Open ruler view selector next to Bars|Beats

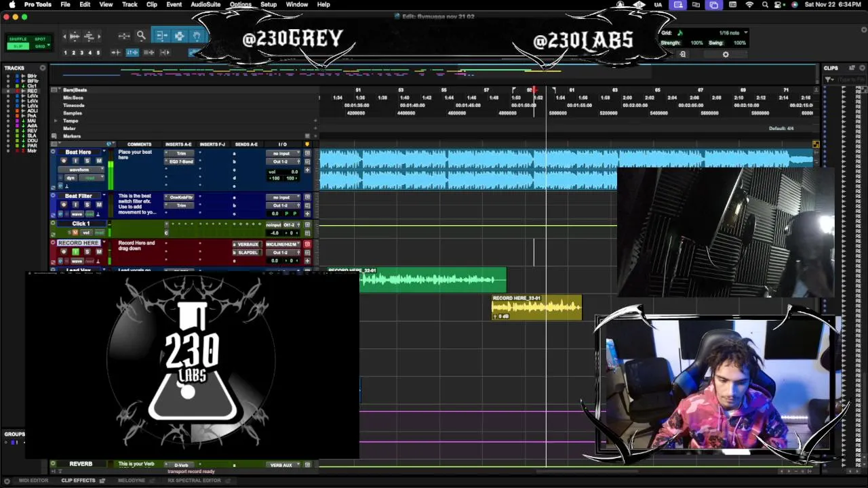click(54, 89)
